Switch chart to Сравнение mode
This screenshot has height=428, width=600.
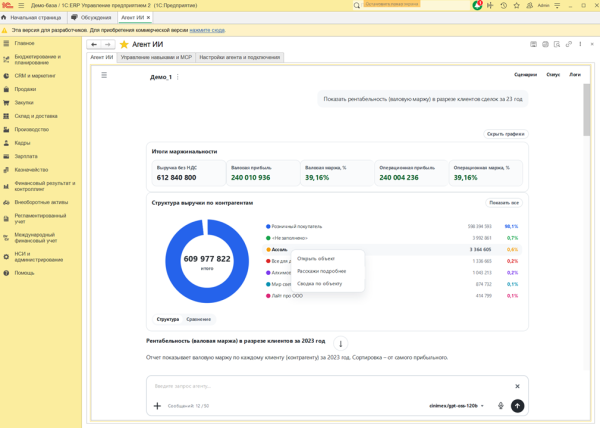(198, 319)
